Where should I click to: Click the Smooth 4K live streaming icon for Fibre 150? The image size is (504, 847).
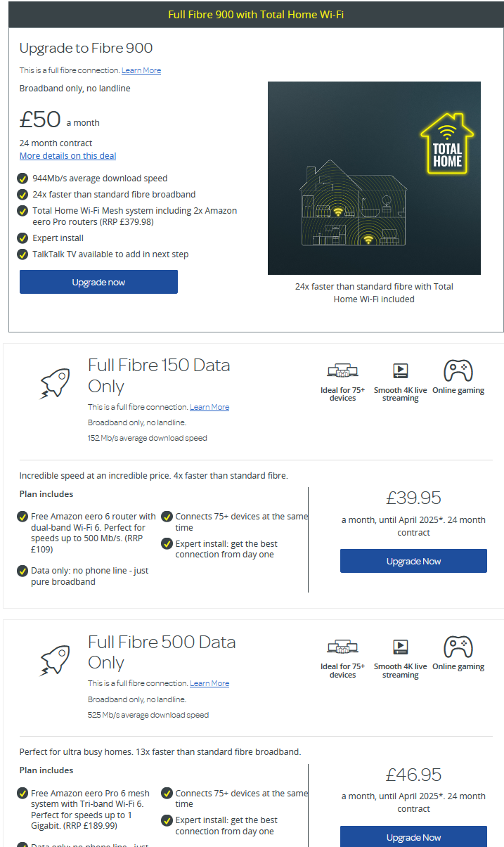[x=401, y=369]
